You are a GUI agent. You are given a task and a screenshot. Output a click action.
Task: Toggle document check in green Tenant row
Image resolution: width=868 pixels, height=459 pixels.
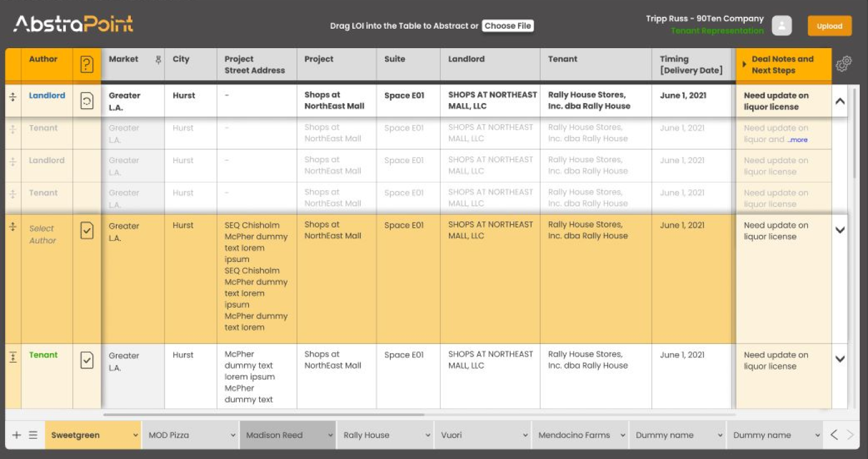tap(87, 360)
